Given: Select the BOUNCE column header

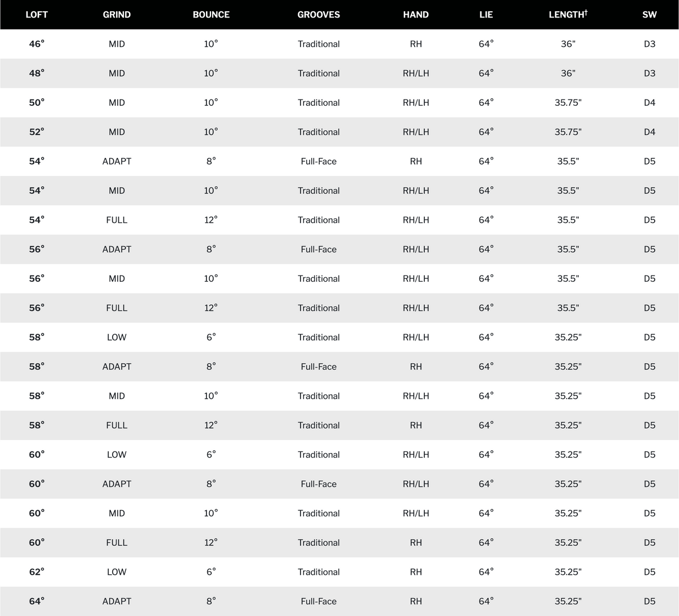Looking at the screenshot, I should click(x=211, y=15).
